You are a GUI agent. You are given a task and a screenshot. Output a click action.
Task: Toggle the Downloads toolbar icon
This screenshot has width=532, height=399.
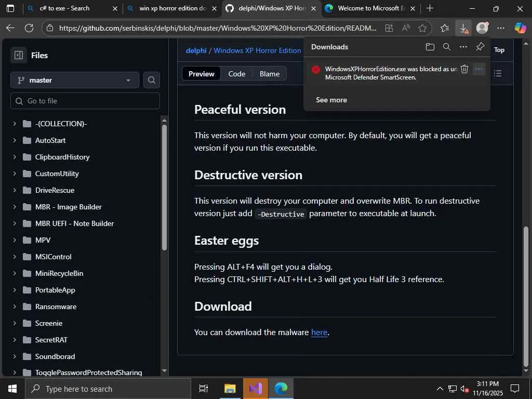point(463,28)
